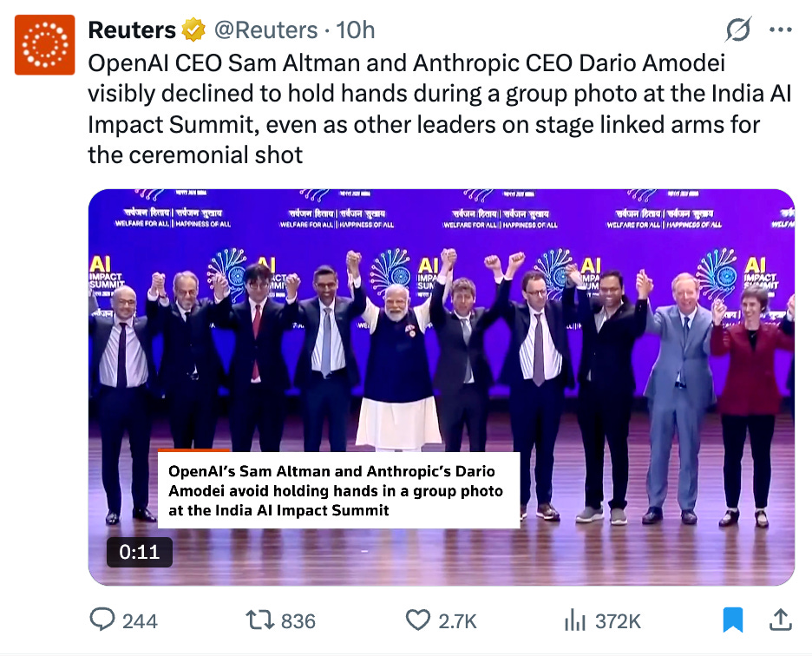Open view analytics bar-chart icon
The width and height of the screenshot is (812, 656).
pos(575,620)
